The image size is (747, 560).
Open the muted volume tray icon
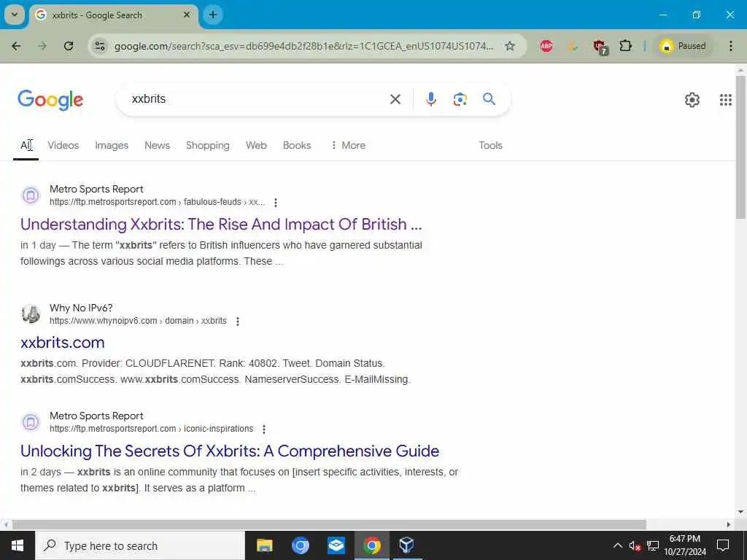point(635,545)
